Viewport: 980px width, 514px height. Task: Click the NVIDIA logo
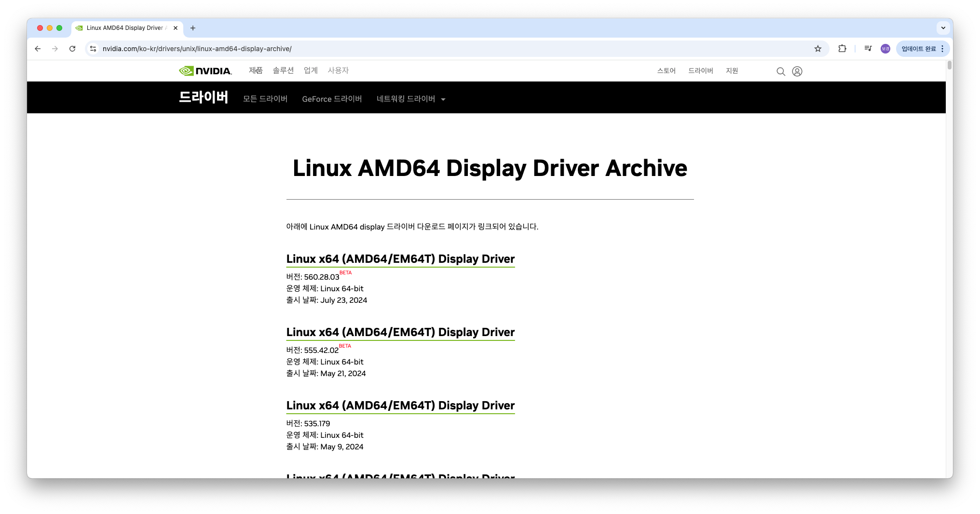pos(205,71)
